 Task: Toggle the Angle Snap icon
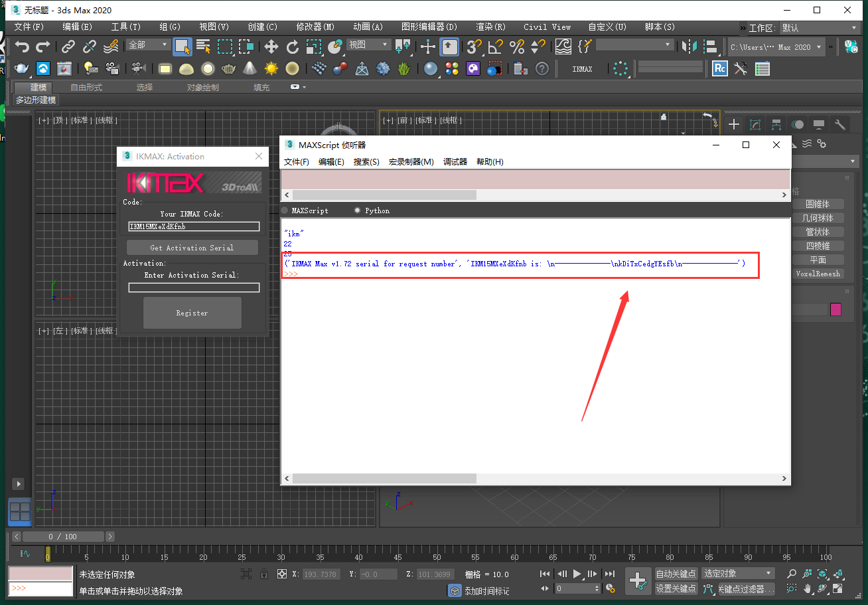496,46
